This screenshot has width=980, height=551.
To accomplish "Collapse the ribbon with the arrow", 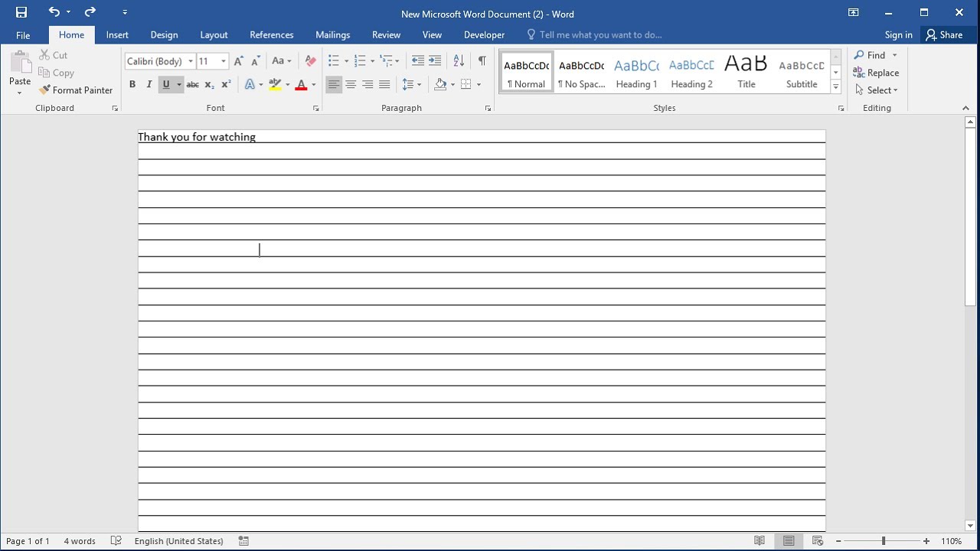I will click(965, 108).
